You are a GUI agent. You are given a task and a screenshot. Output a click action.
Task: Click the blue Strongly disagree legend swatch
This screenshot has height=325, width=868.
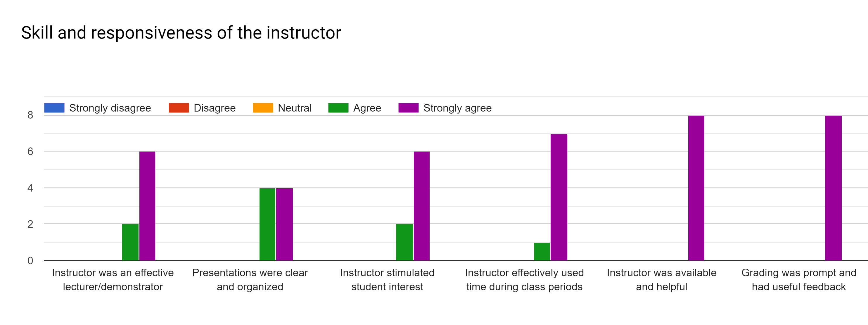[x=54, y=108]
